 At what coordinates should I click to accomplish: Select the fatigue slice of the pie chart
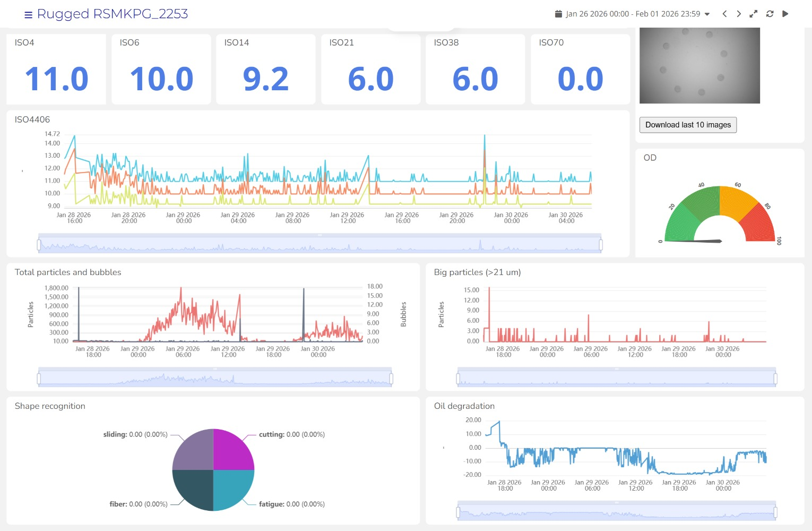click(x=232, y=490)
